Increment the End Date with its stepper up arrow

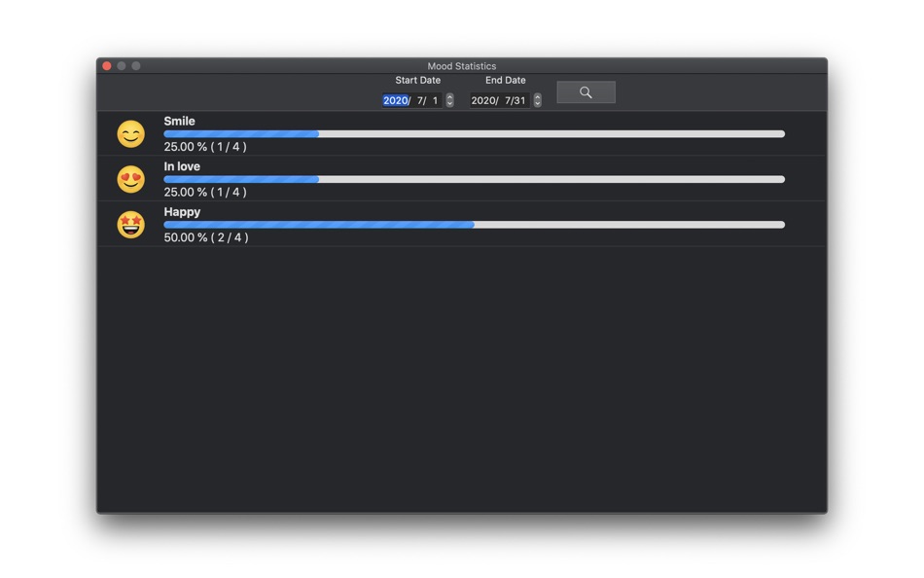tap(538, 96)
